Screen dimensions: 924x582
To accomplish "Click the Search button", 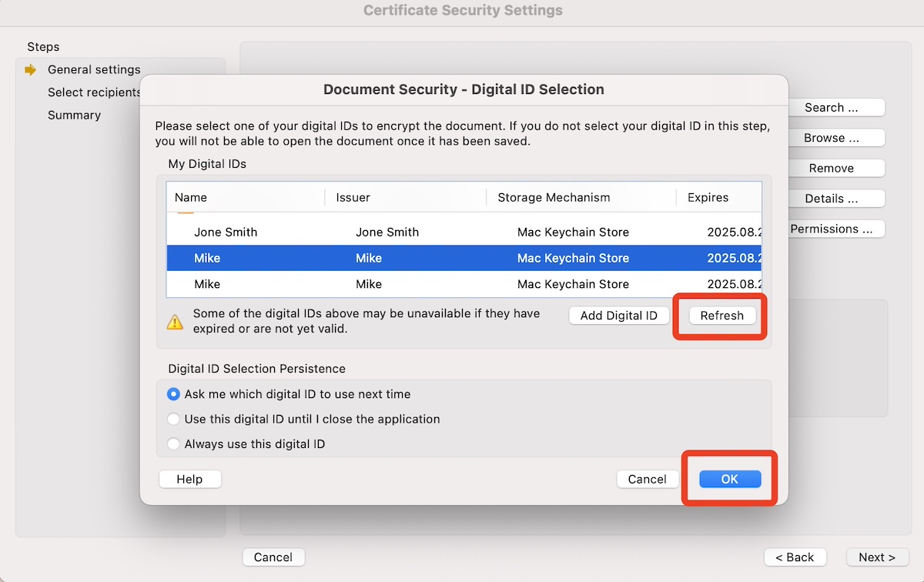I will (x=836, y=107).
